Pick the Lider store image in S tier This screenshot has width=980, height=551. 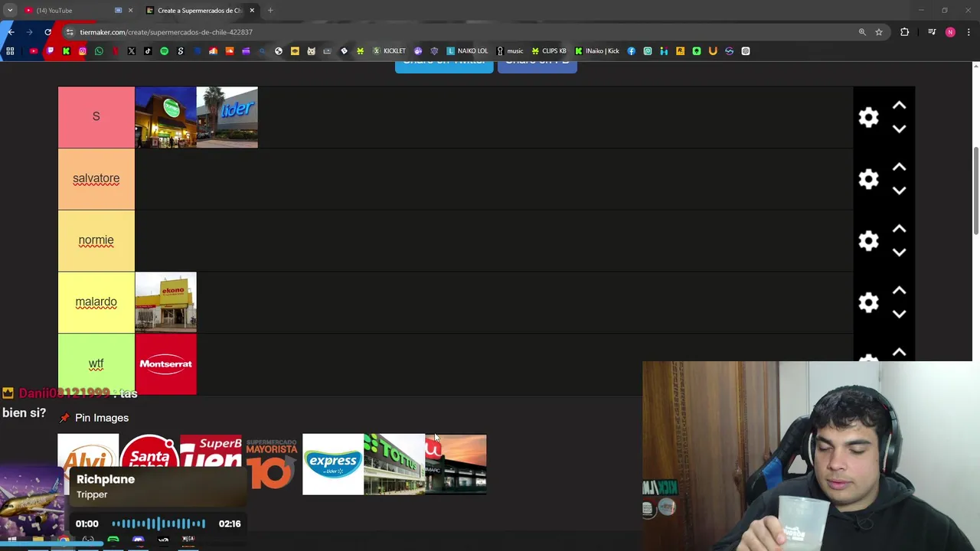coord(227,117)
